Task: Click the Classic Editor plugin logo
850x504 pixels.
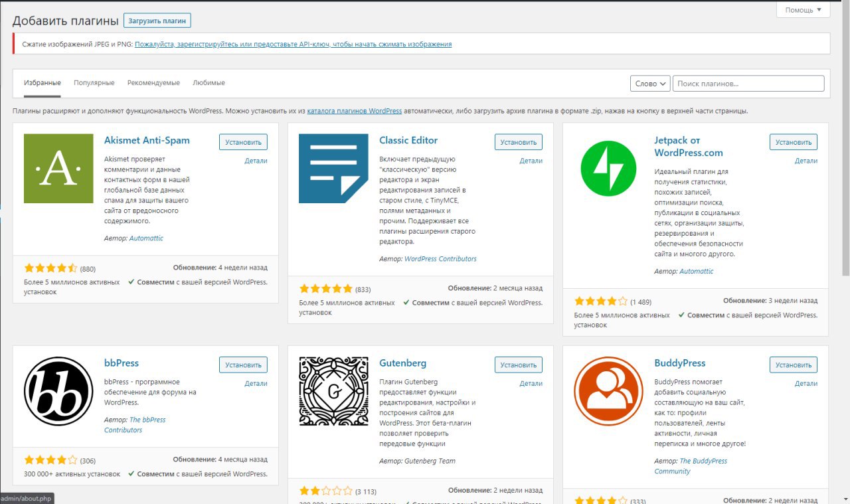Action: (x=333, y=169)
